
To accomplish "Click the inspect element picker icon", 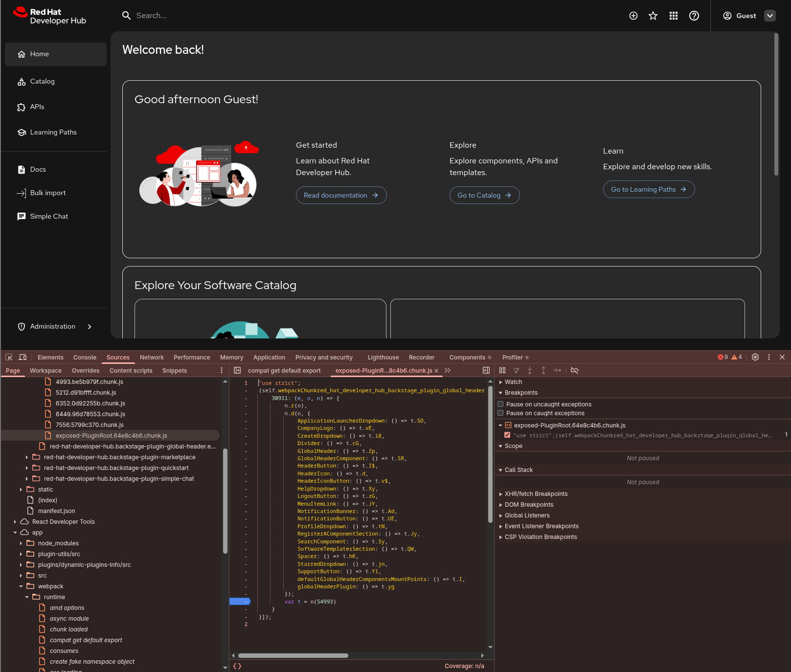I will pyautogui.click(x=9, y=357).
